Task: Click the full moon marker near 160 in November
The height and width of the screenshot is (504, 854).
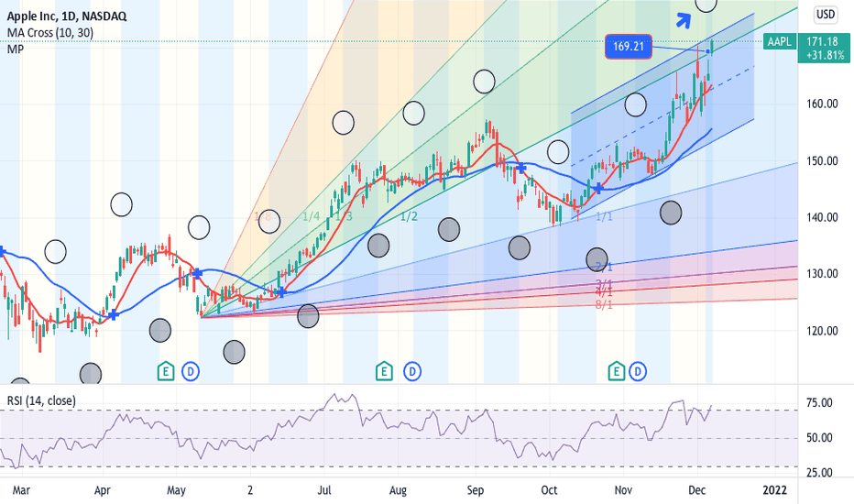Action: 636,104
